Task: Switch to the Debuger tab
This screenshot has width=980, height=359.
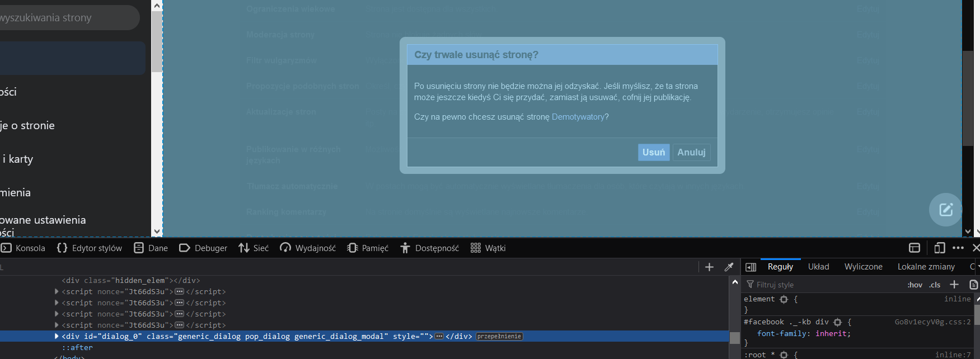Action: [203, 248]
